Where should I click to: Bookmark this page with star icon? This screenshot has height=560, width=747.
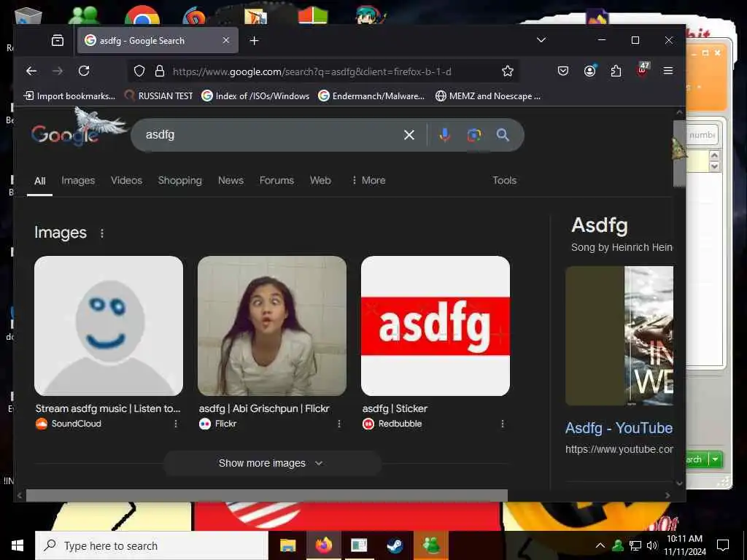click(508, 71)
